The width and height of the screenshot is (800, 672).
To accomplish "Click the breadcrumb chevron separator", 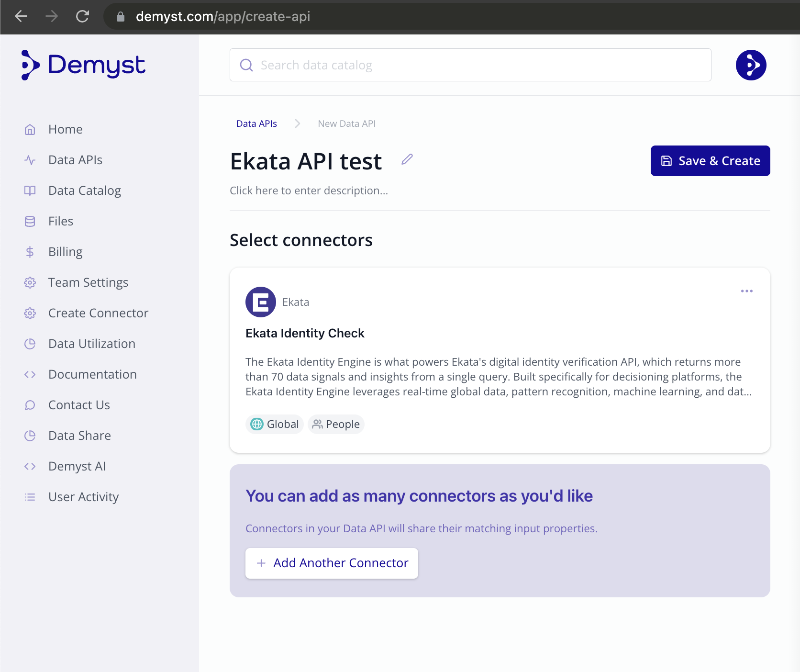I will pyautogui.click(x=298, y=123).
